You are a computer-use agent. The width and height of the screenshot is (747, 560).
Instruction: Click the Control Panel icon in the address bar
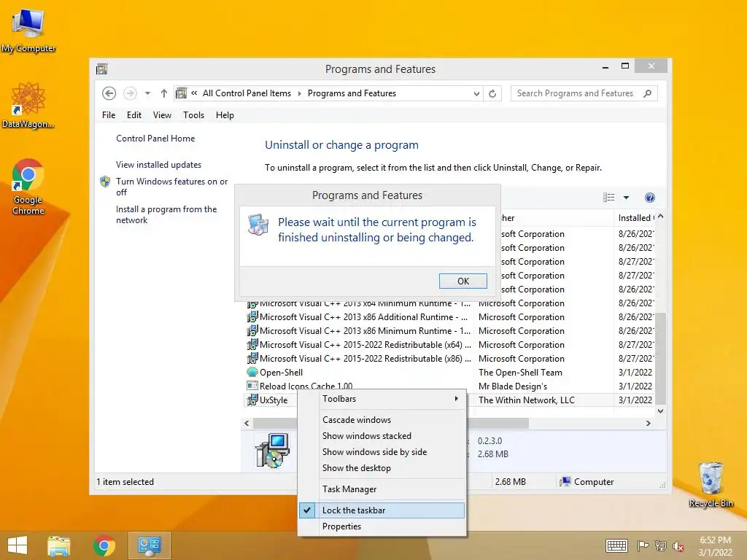pyautogui.click(x=182, y=93)
